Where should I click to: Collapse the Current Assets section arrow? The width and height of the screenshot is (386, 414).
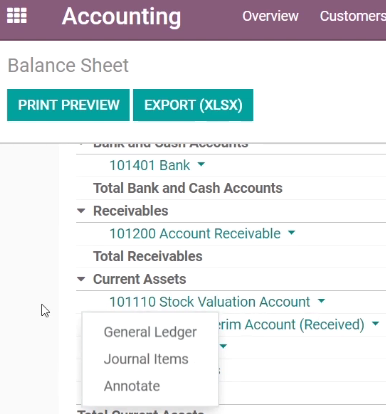click(81, 279)
